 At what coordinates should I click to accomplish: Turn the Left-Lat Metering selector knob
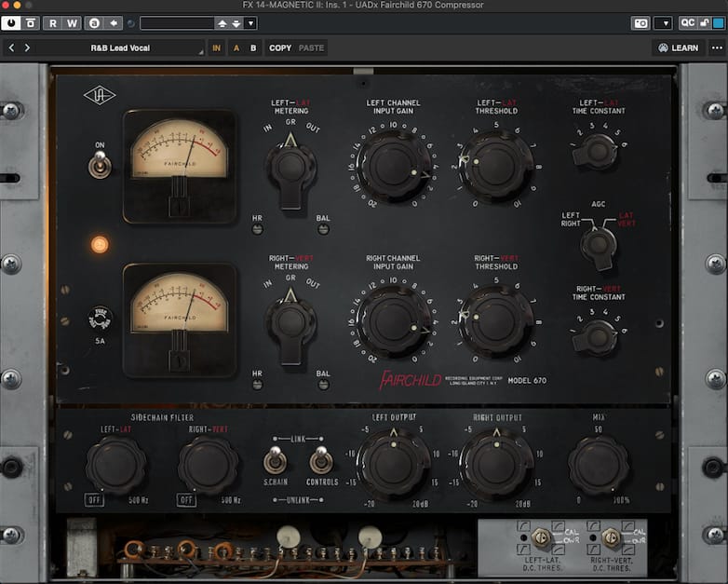(x=290, y=170)
